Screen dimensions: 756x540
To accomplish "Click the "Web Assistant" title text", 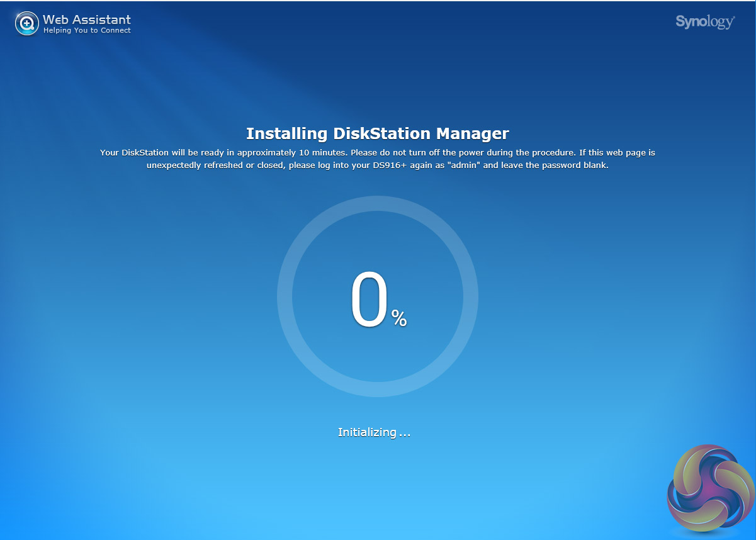I will tap(87, 20).
